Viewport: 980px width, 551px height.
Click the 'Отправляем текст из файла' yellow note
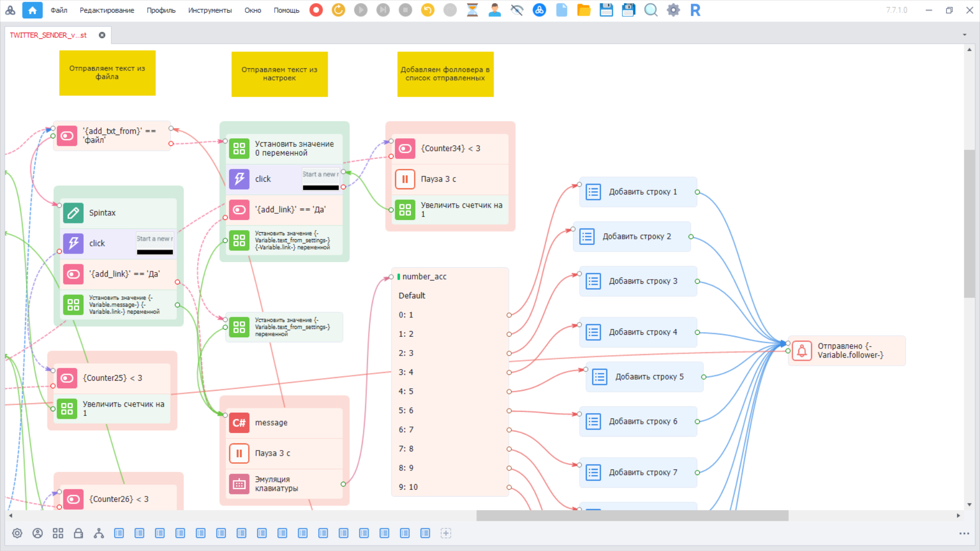[107, 72]
